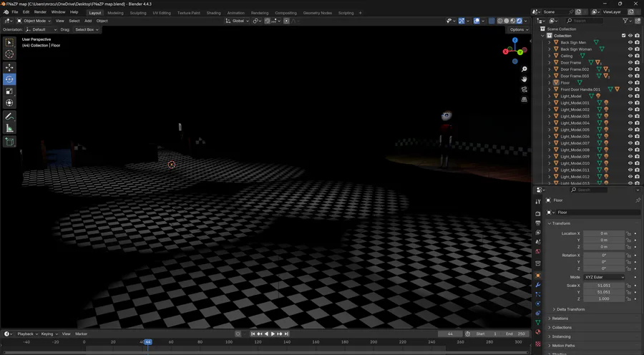
Task: Select the Add Cube tool
Action: pyautogui.click(x=9, y=142)
